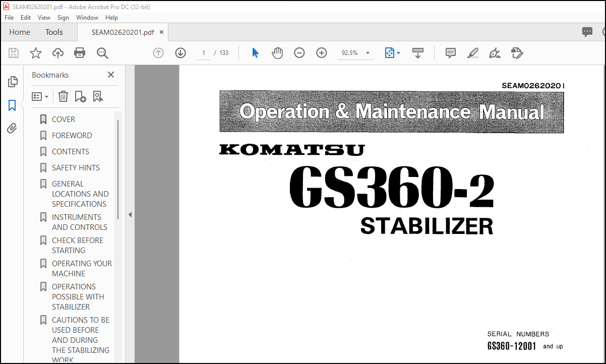Expand fit page options arrow

pyautogui.click(x=398, y=53)
